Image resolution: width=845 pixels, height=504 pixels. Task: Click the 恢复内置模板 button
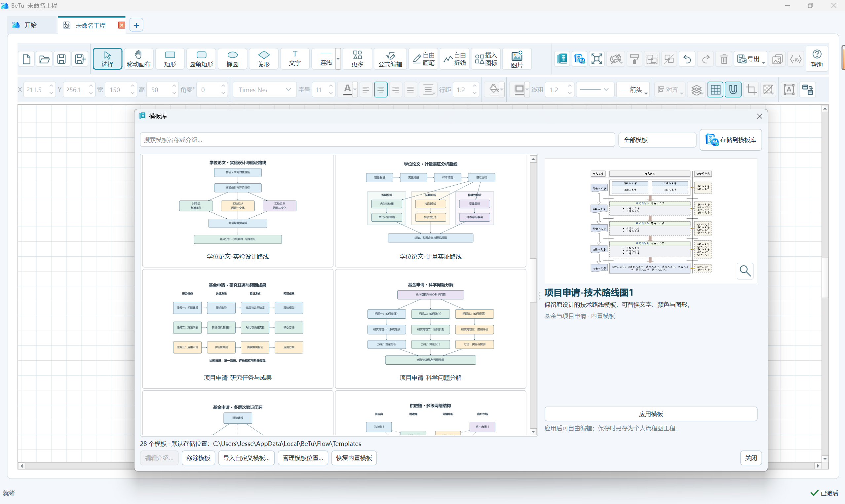pos(354,458)
